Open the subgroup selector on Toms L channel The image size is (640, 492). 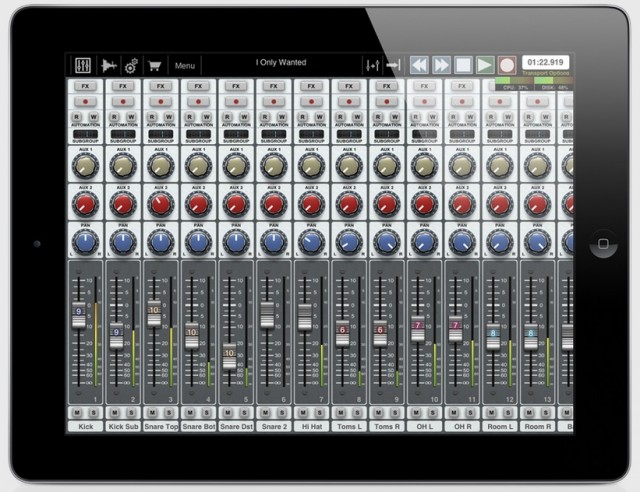[349, 134]
